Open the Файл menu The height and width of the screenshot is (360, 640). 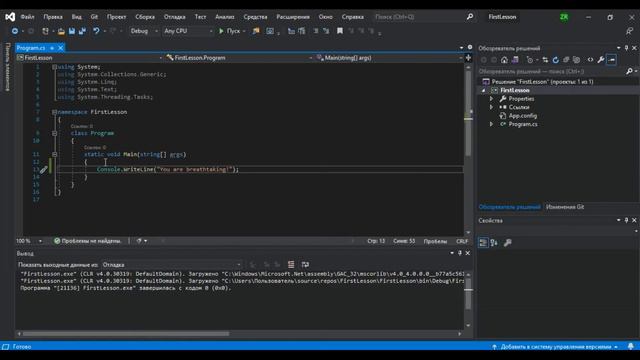coord(27,17)
